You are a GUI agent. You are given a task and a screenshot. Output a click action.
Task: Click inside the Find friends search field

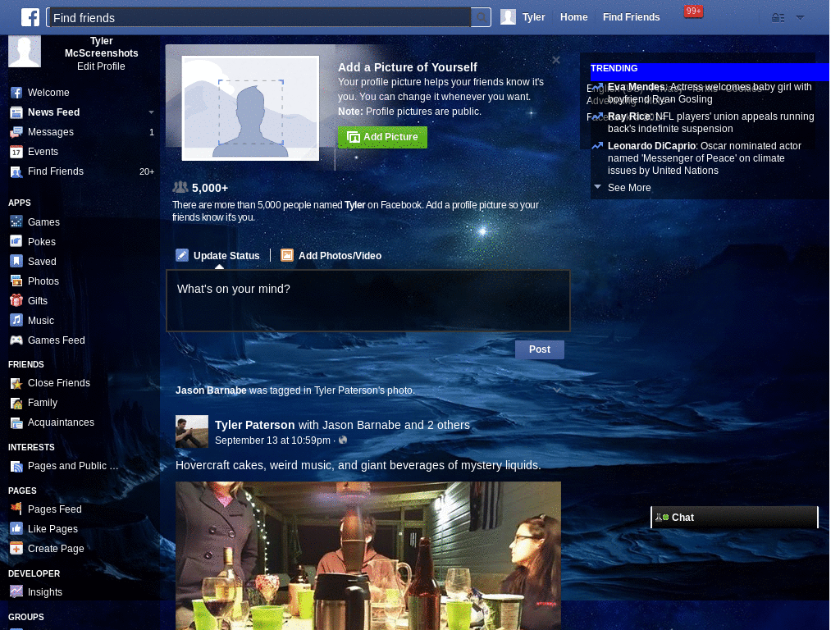(x=259, y=18)
